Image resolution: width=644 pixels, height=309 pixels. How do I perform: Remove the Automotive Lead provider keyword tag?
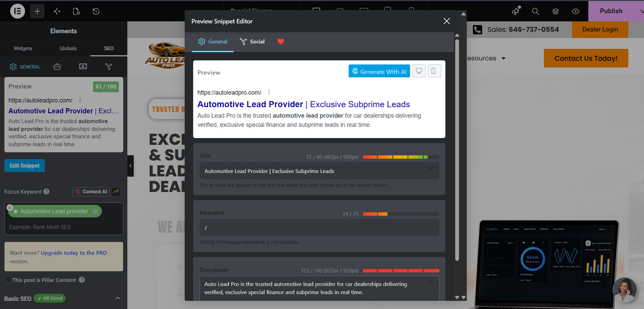tap(10, 207)
